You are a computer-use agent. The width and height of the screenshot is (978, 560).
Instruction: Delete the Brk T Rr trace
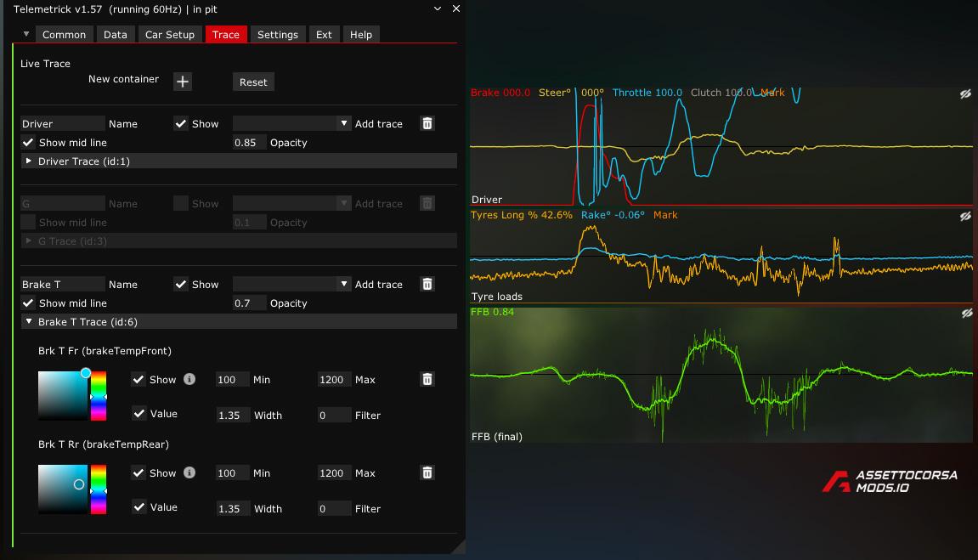coord(427,472)
